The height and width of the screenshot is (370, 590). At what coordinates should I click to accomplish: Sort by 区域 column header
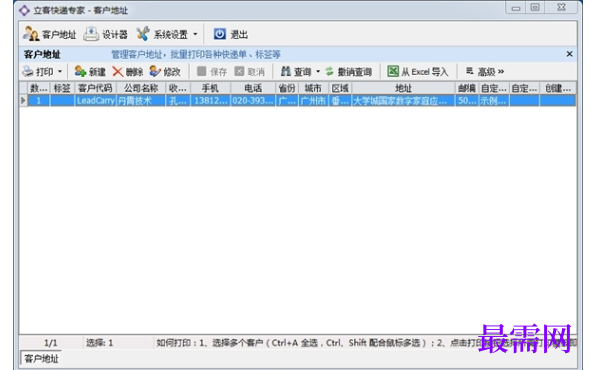tap(340, 88)
